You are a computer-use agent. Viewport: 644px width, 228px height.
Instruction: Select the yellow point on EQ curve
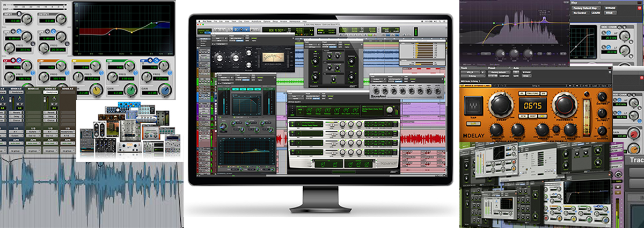131,32
